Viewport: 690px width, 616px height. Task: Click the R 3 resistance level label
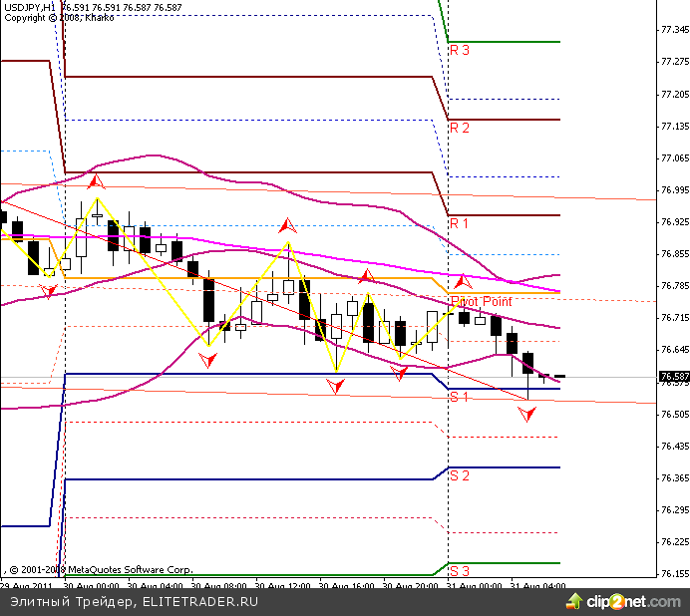tap(460, 49)
